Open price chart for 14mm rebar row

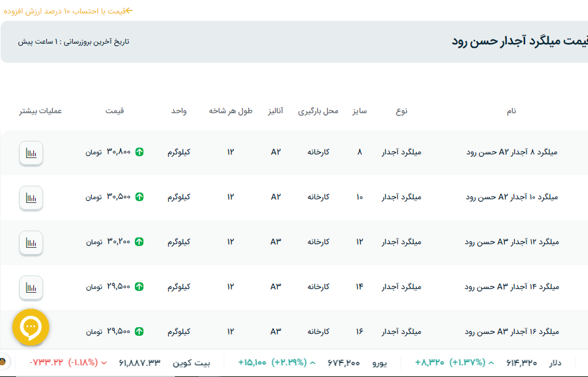point(31,287)
